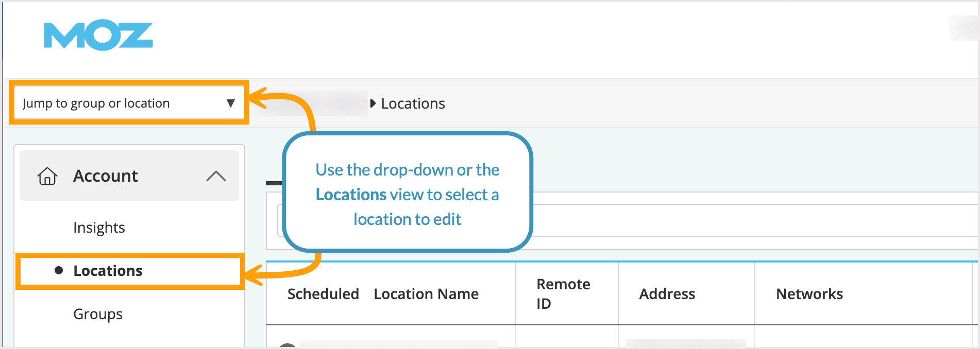Click the blurred profile area at top right
The image size is (980, 349).
pos(964,28)
